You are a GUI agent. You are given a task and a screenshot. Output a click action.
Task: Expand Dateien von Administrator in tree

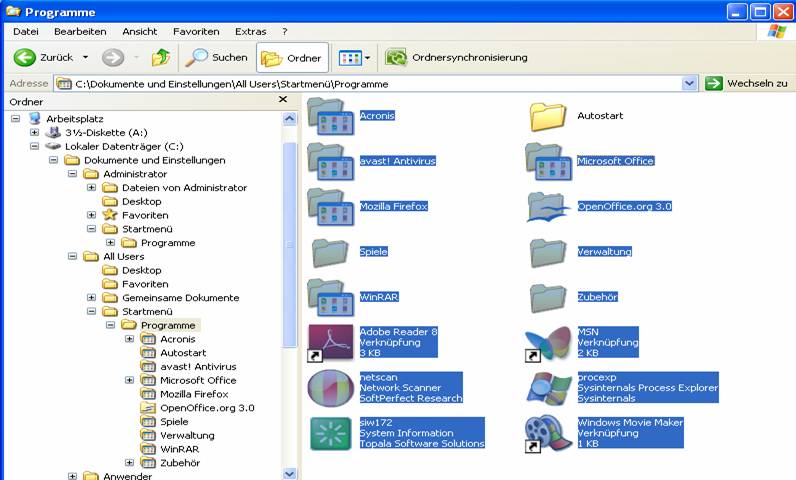click(x=91, y=187)
